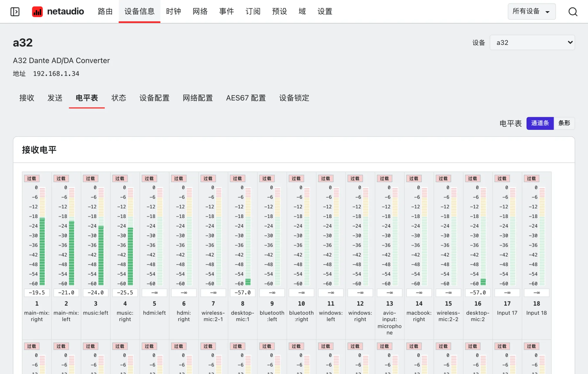Viewport: 588px width, 374px height.
Task: Click the level meter of channel 3 music:left
Action: point(101,237)
